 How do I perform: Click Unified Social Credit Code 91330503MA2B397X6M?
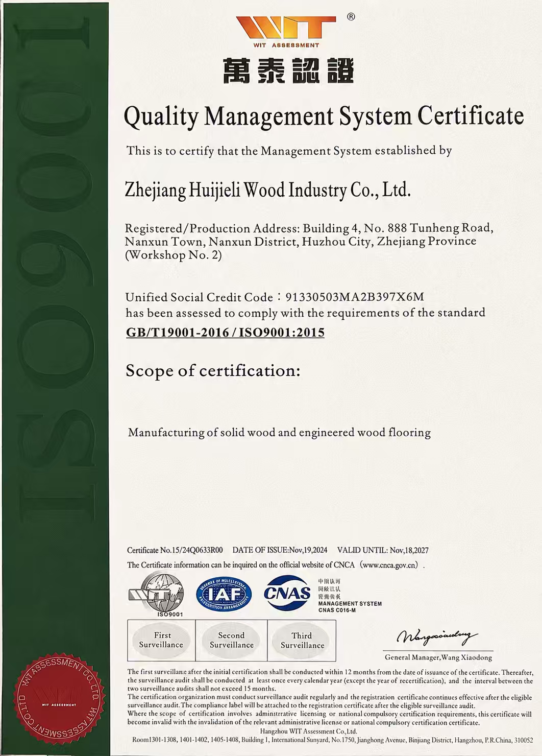(x=275, y=297)
